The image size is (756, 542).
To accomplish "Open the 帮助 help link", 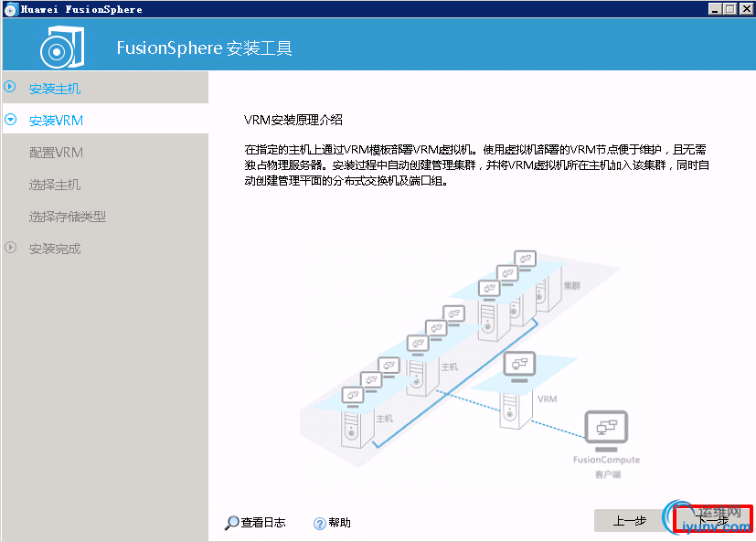I will coord(339,522).
